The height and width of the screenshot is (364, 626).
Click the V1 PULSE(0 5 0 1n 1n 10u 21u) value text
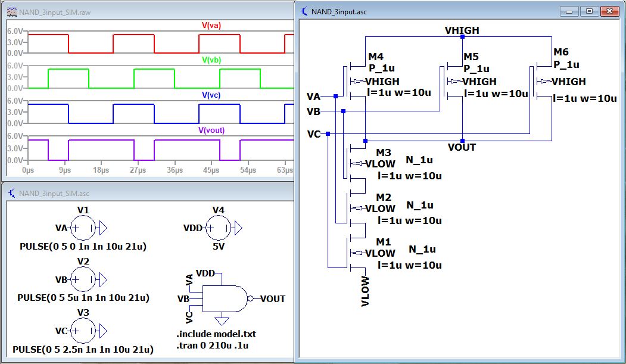point(83,246)
